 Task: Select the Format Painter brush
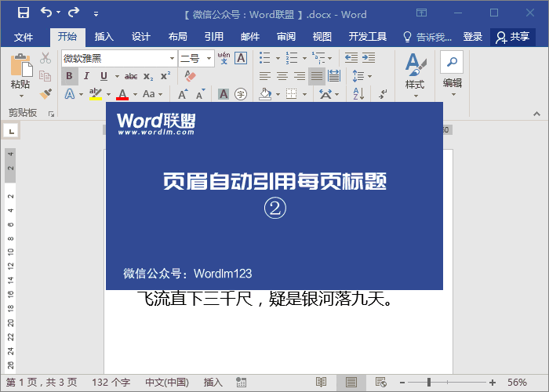[45, 94]
